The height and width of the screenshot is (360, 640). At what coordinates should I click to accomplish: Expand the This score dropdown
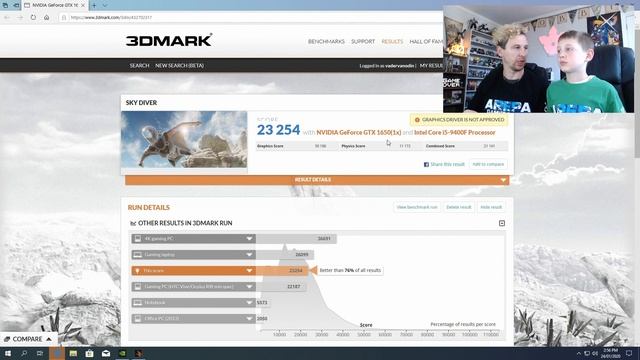[249, 271]
